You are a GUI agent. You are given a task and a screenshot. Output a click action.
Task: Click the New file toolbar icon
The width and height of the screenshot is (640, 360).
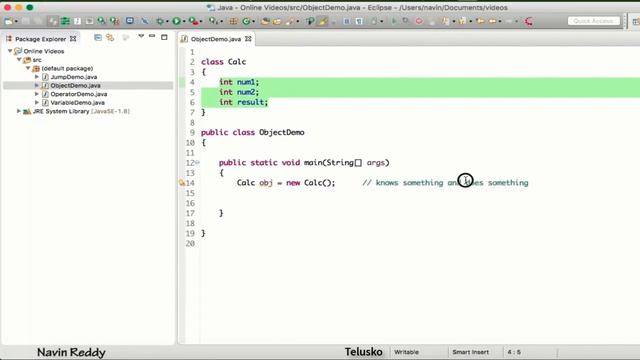click(8, 21)
